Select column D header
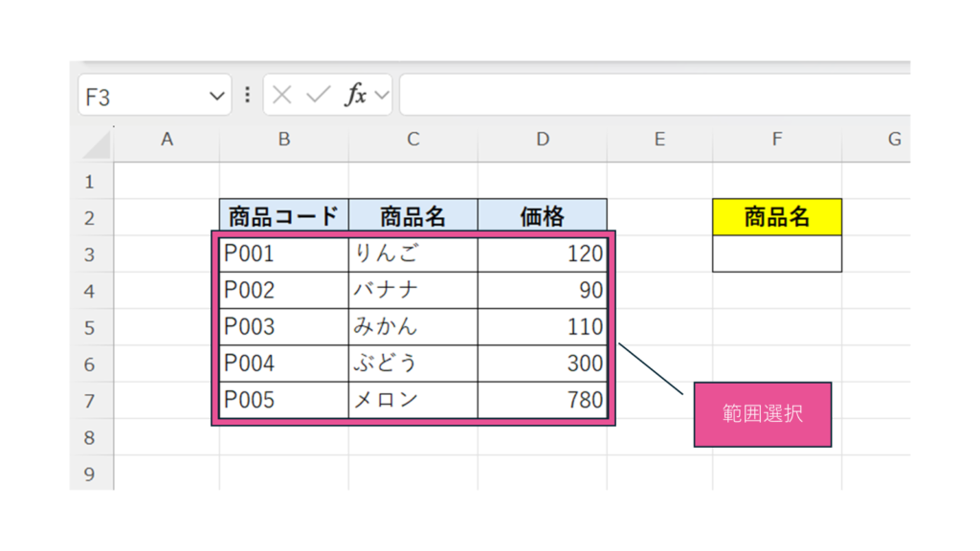Viewport: 980px width, 551px height. tap(542, 140)
